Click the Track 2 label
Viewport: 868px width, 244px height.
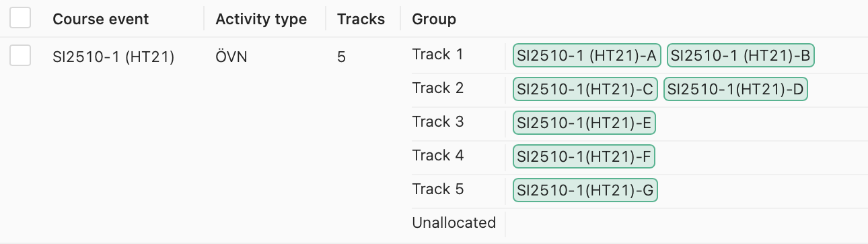click(x=438, y=88)
